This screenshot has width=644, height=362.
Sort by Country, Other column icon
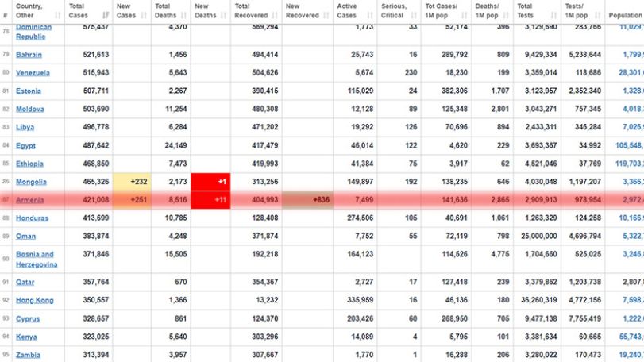(57, 16)
